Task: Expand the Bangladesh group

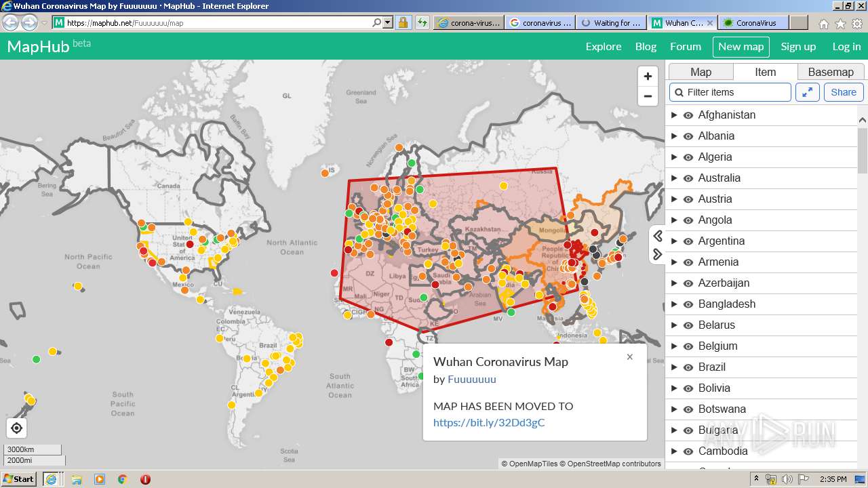Action: [674, 304]
